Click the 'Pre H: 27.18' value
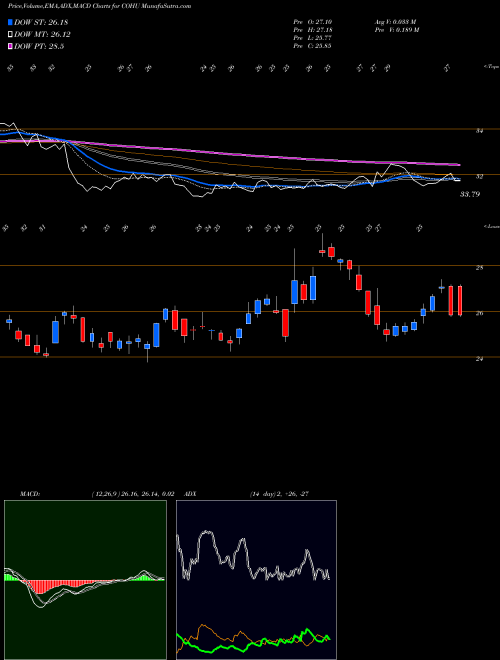 pyautogui.click(x=312, y=30)
